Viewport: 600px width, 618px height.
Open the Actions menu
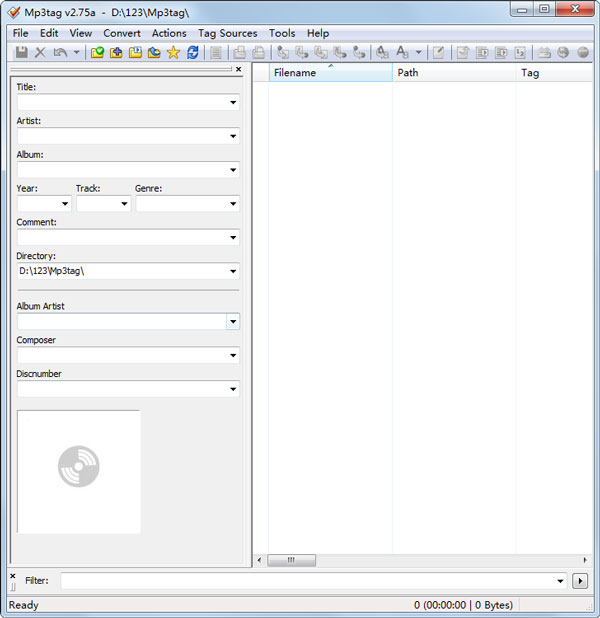pos(169,33)
